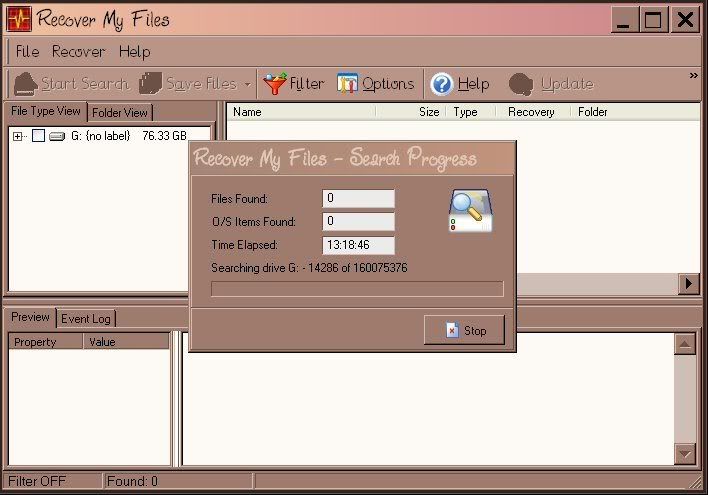The height and width of the screenshot is (495, 708).
Task: Click preview pane scroll up arrow
Action: 685,345
